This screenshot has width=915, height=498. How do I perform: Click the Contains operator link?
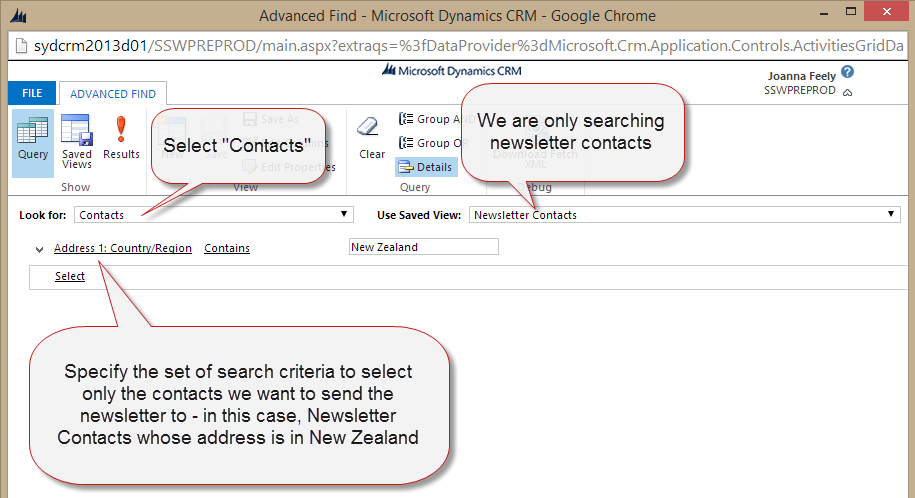point(227,248)
